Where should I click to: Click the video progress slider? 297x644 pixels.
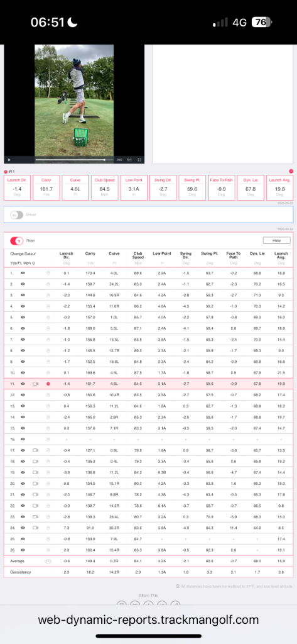tap(74, 160)
